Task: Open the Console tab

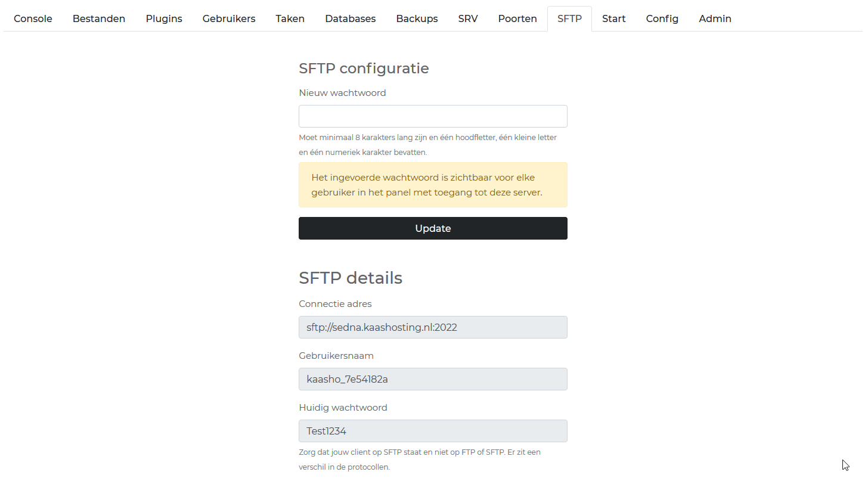Action: (33, 18)
